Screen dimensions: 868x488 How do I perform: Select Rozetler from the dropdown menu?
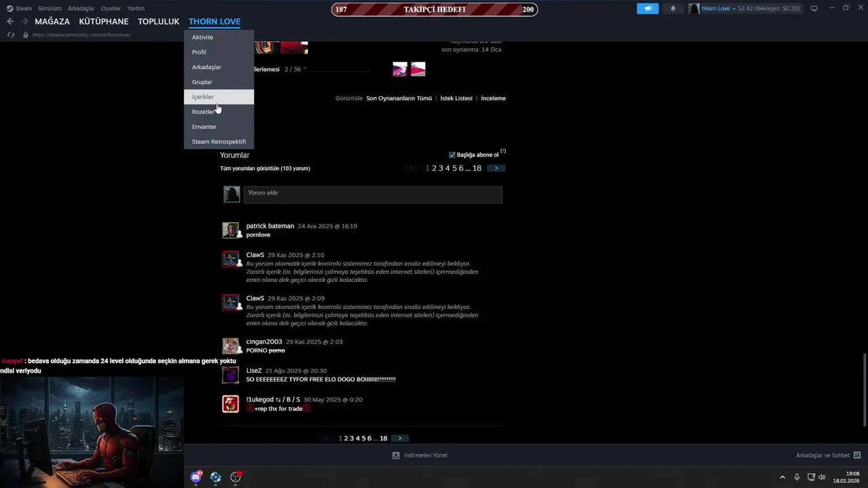tap(219, 112)
